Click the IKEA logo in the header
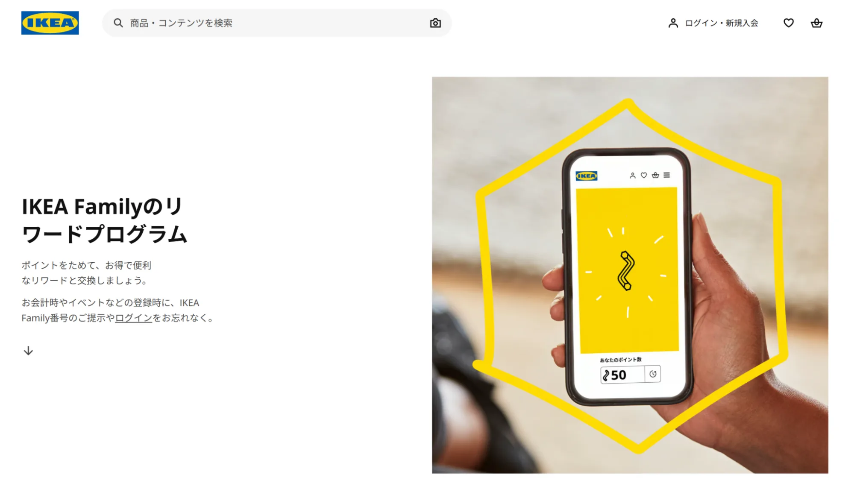This screenshot has height=504, width=854. click(x=50, y=23)
